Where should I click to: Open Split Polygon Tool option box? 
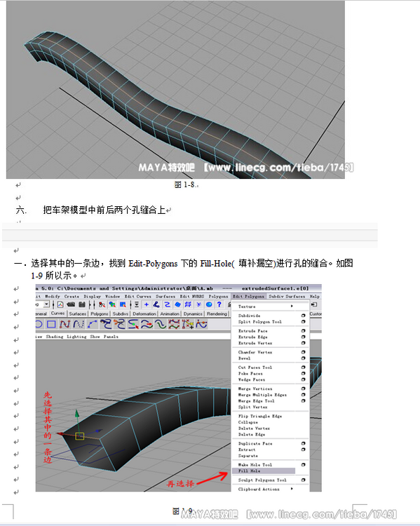coord(304,322)
